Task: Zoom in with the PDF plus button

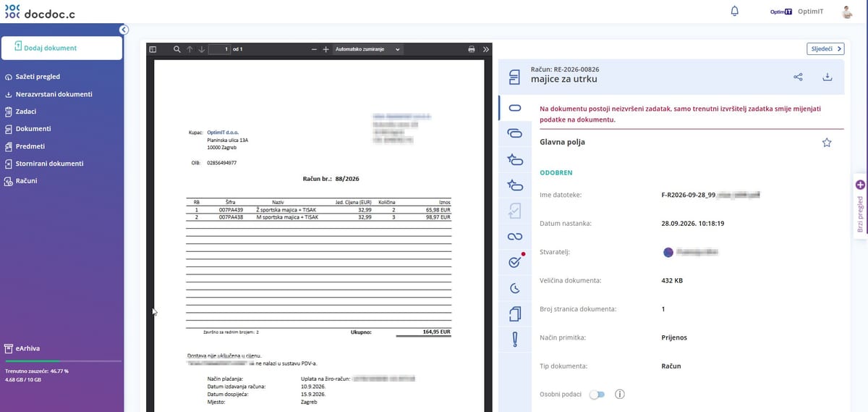Action: (325, 49)
